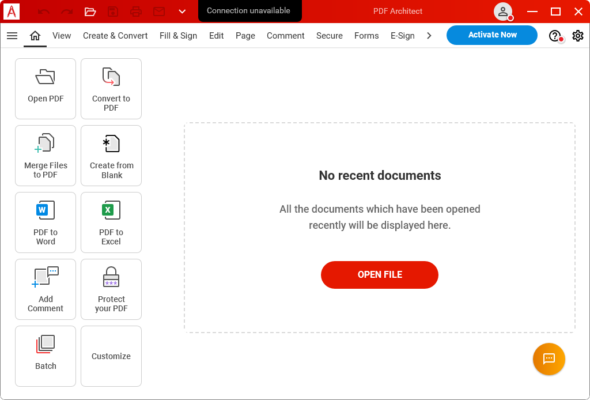590x400 pixels.
Task: Click the save disk icon in title bar
Action: (113, 12)
